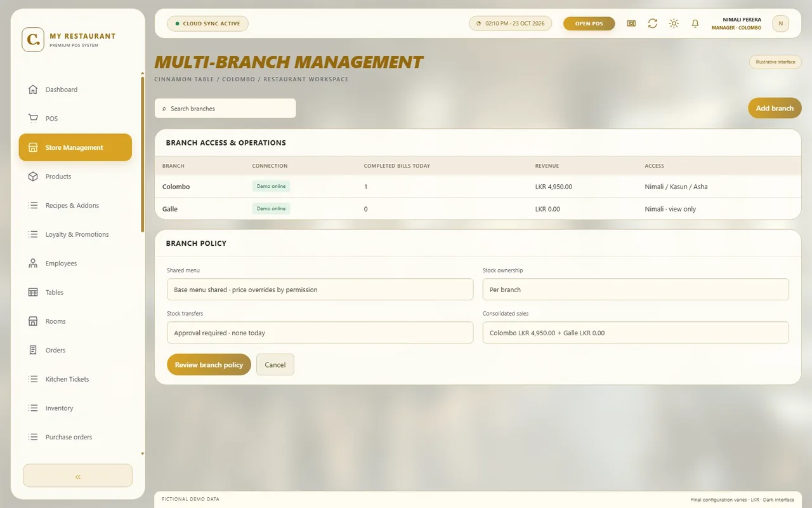
Task: Click the Illustrative interface badge
Action: (775, 62)
